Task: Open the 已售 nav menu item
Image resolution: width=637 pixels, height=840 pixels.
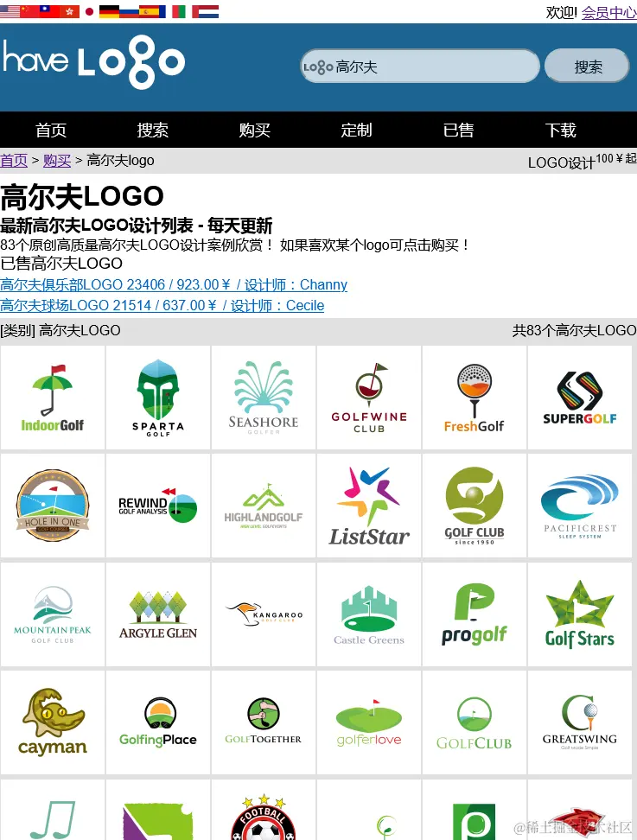Action: (x=459, y=130)
